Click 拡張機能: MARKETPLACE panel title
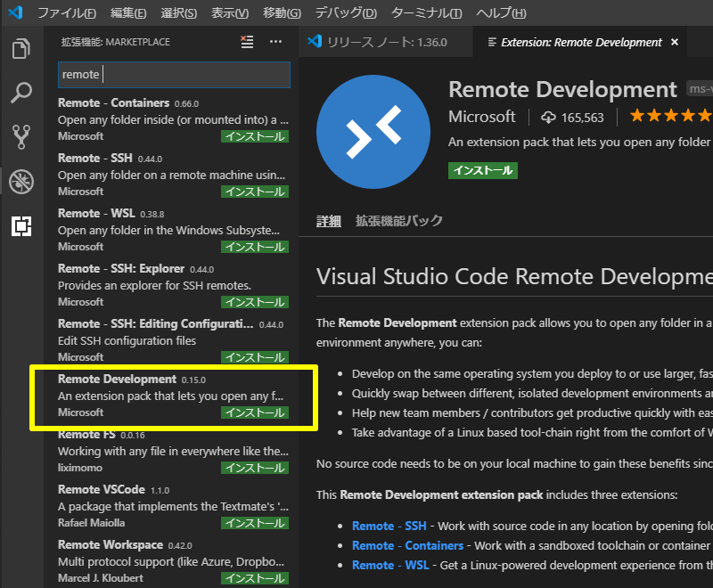Viewport: 713px width, 588px height. tap(116, 42)
